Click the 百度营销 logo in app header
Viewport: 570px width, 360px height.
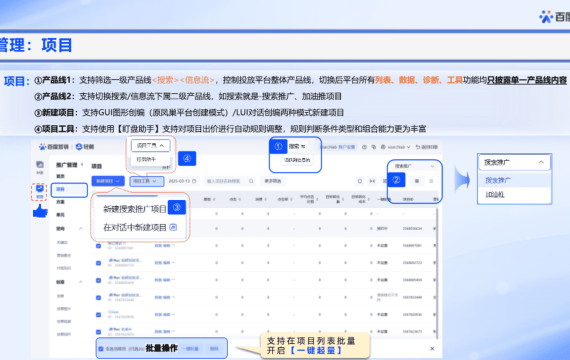[x=54, y=147]
